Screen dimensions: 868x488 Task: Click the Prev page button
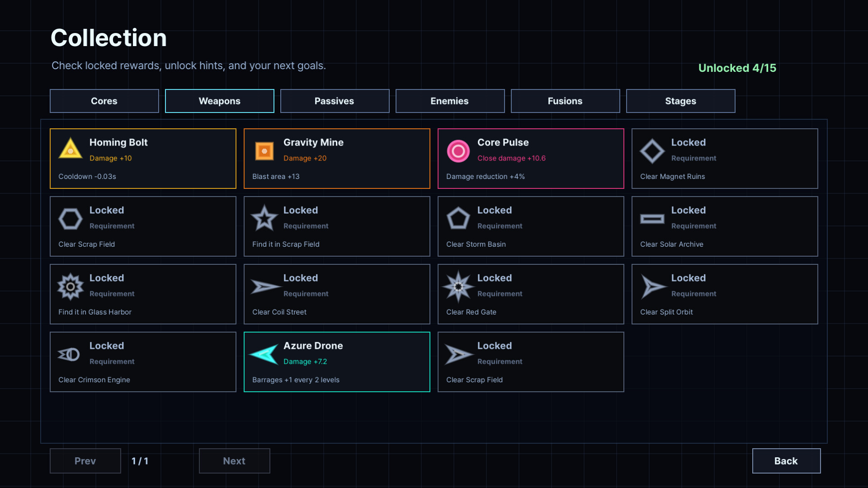pyautogui.click(x=85, y=461)
